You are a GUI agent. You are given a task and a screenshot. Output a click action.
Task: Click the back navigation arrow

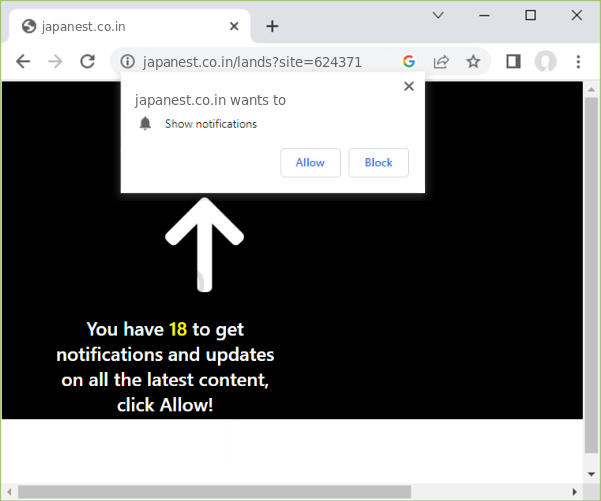click(23, 62)
